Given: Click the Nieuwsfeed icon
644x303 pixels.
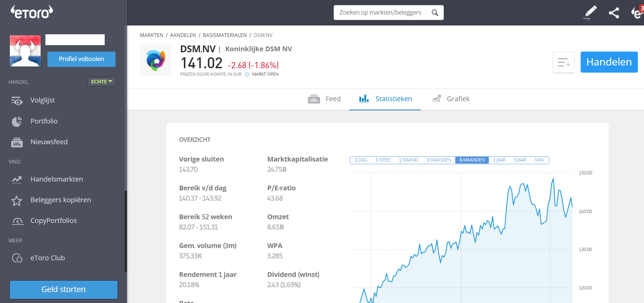Looking at the screenshot, I should point(17,142).
